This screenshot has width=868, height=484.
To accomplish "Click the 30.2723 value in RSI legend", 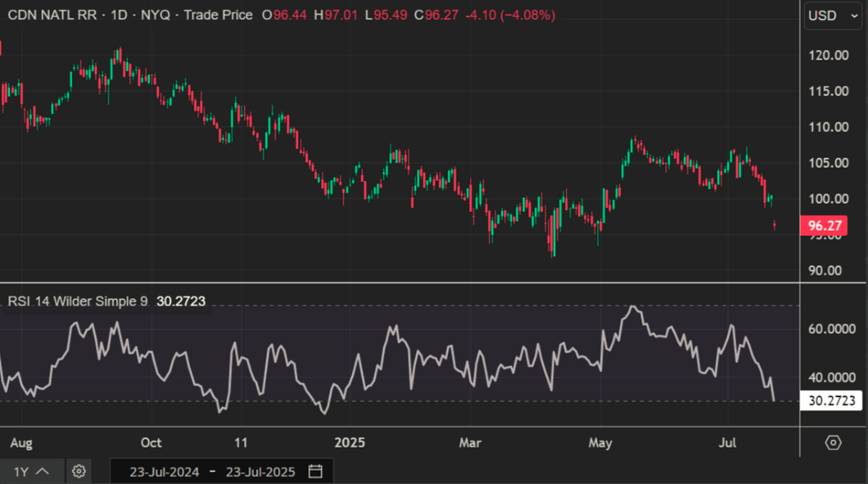I will tap(179, 301).
